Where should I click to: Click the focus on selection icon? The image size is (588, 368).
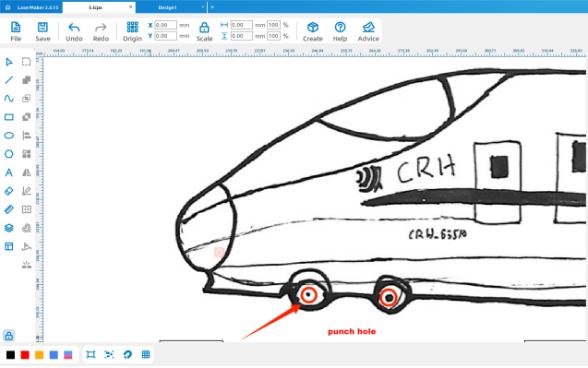point(109,354)
